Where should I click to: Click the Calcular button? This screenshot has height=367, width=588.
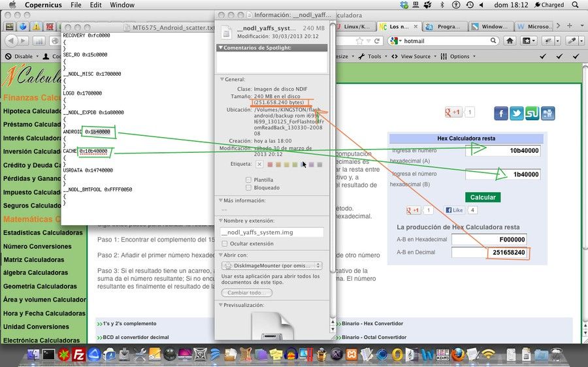[483, 197]
